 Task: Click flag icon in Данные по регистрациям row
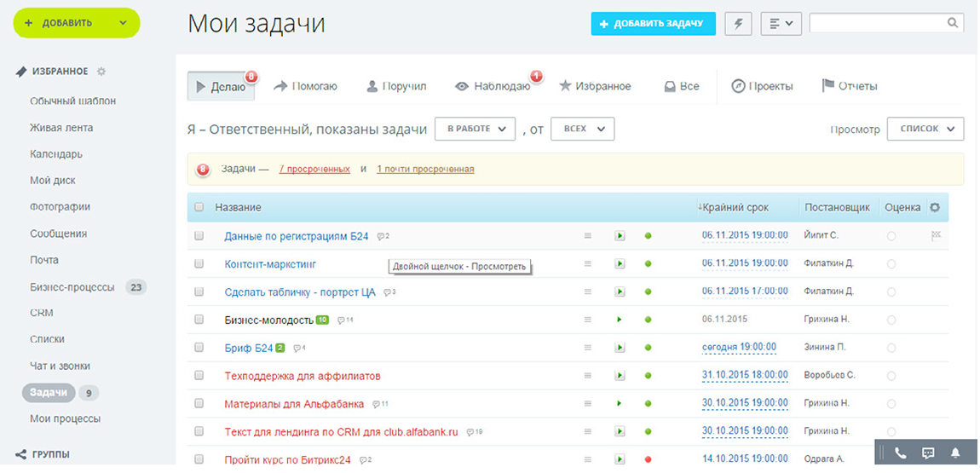click(x=936, y=235)
